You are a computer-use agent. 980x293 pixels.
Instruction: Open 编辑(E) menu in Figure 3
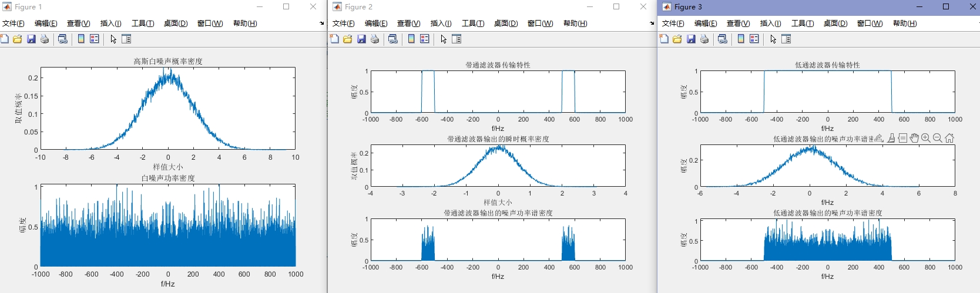click(706, 23)
